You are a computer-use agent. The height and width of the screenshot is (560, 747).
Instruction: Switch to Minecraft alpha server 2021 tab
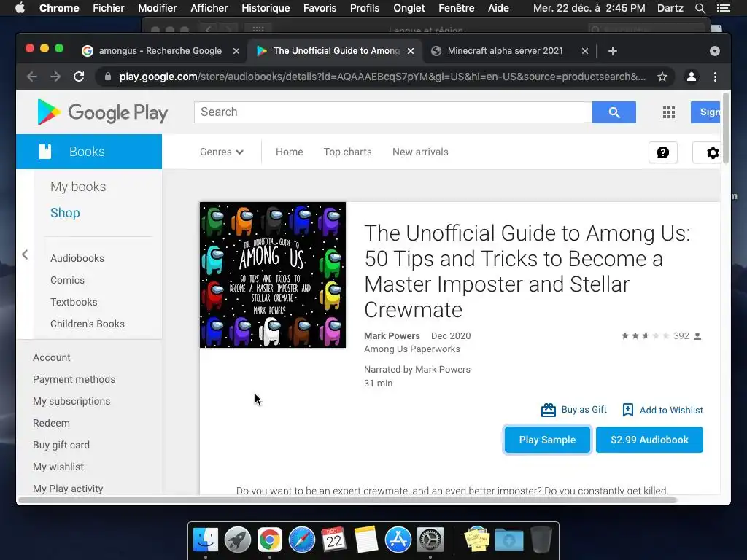(505, 51)
